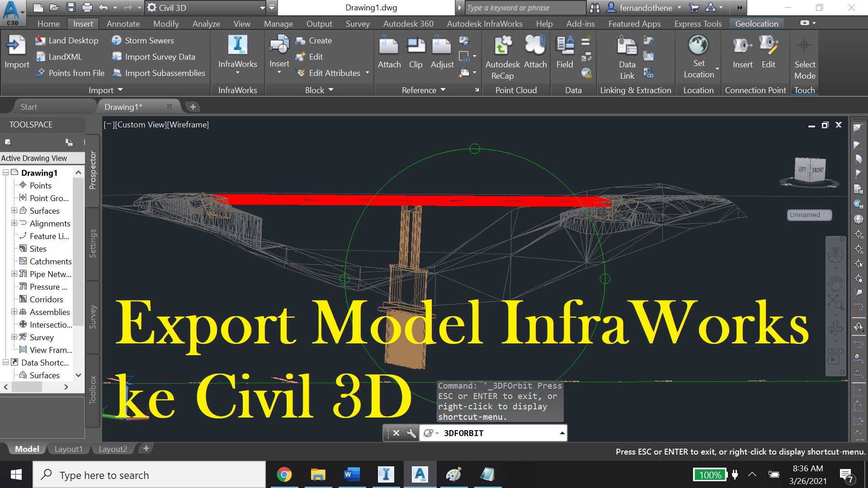Open File Explorer from the taskbar
Image resolution: width=868 pixels, height=488 pixels.
coord(318,474)
